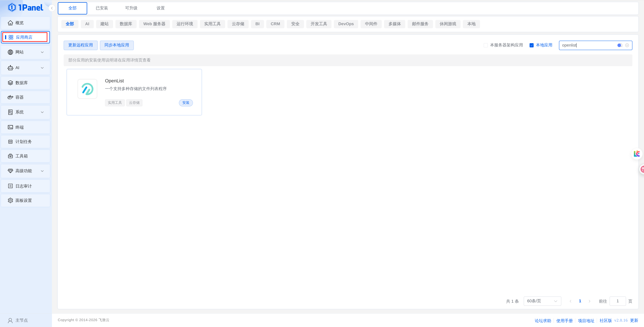This screenshot has height=327, width=644.
Task: Click the 1Panel logo
Action: click(x=25, y=8)
